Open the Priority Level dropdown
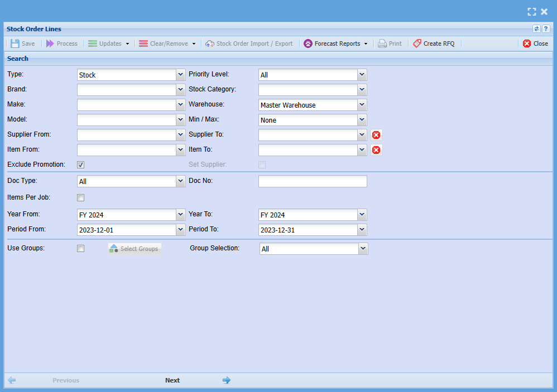Image resolution: width=557 pixels, height=392 pixels. coord(362,75)
